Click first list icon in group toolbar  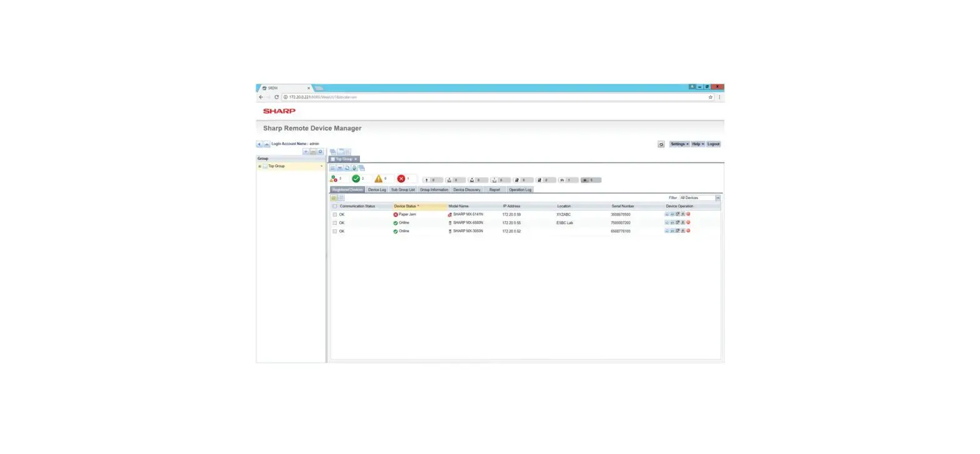point(333,168)
